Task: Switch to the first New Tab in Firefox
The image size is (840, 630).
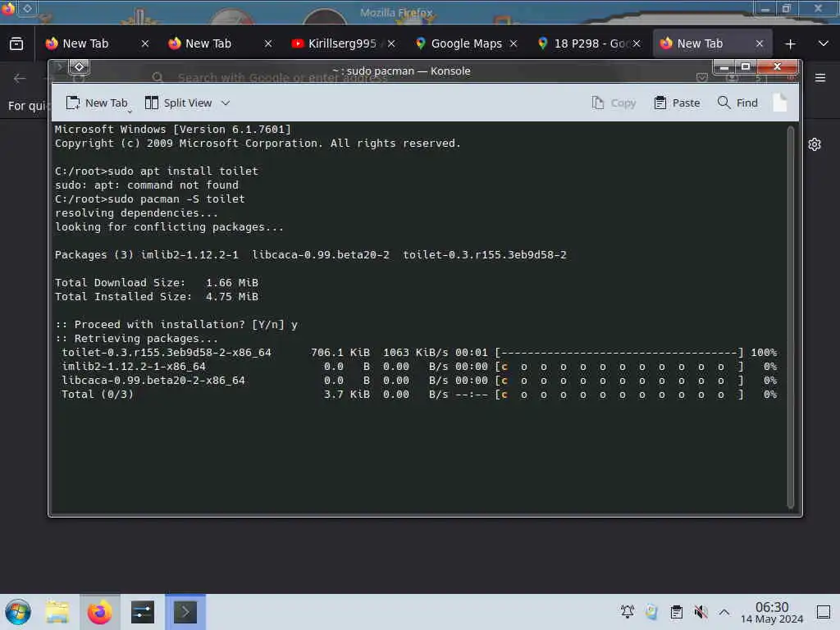Action: point(85,43)
